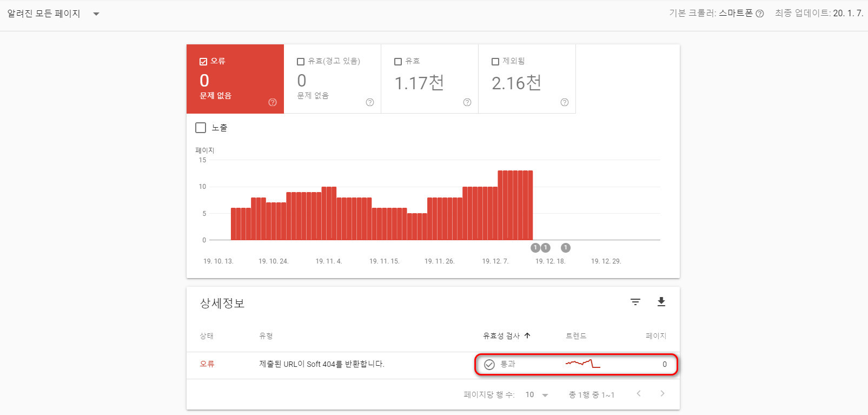Check the 유효 checkbox on the 1.17천 card
The width and height of the screenshot is (868, 415).
coord(398,62)
